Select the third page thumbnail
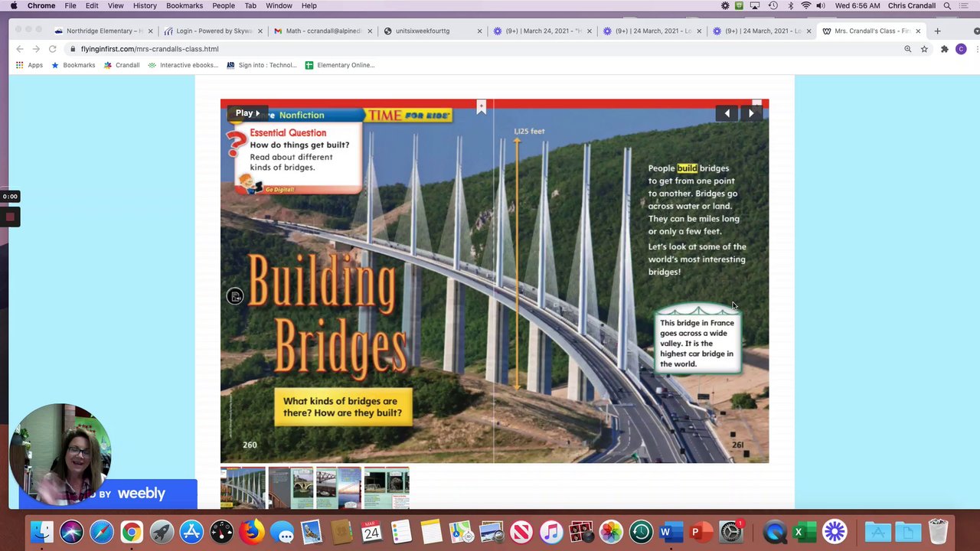Screen dimensions: 980x551 tap(338, 487)
